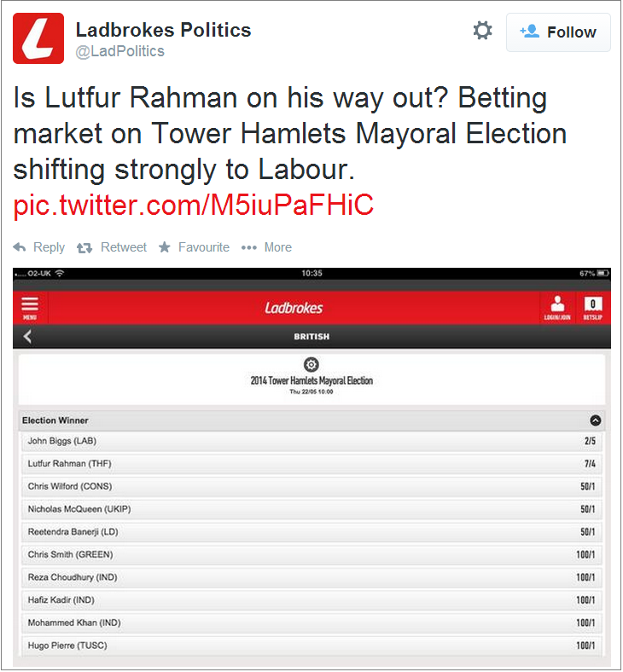
Task: Click the event icon above the election title
Action: 311,365
